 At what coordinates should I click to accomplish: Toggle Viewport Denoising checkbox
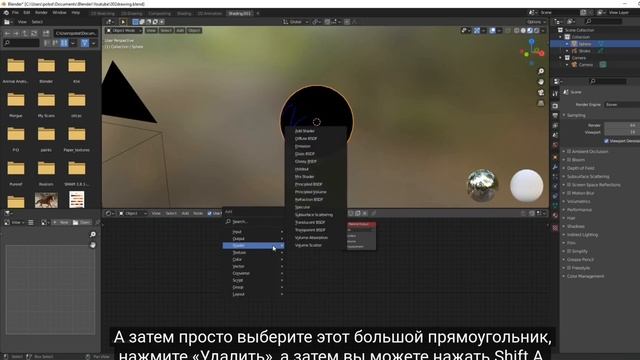(x=606, y=141)
